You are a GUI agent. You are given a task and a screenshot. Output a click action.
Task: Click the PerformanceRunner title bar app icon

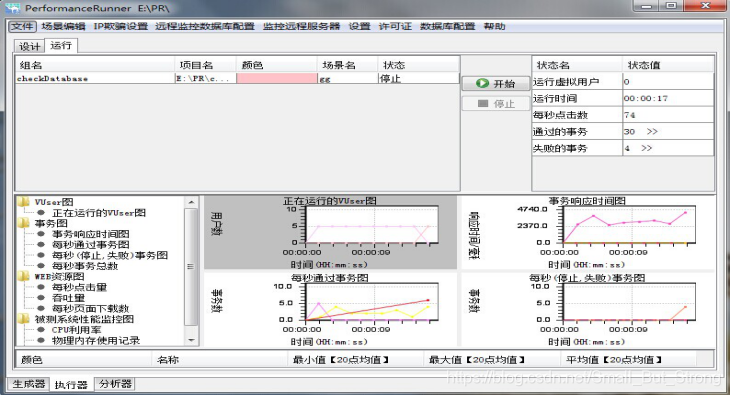13,8
